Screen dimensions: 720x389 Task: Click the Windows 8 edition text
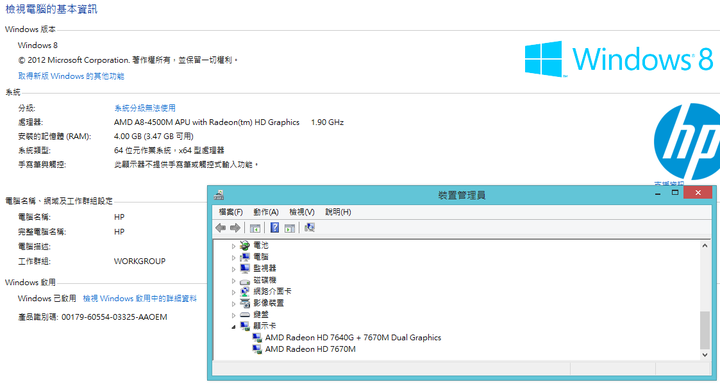tap(38, 45)
